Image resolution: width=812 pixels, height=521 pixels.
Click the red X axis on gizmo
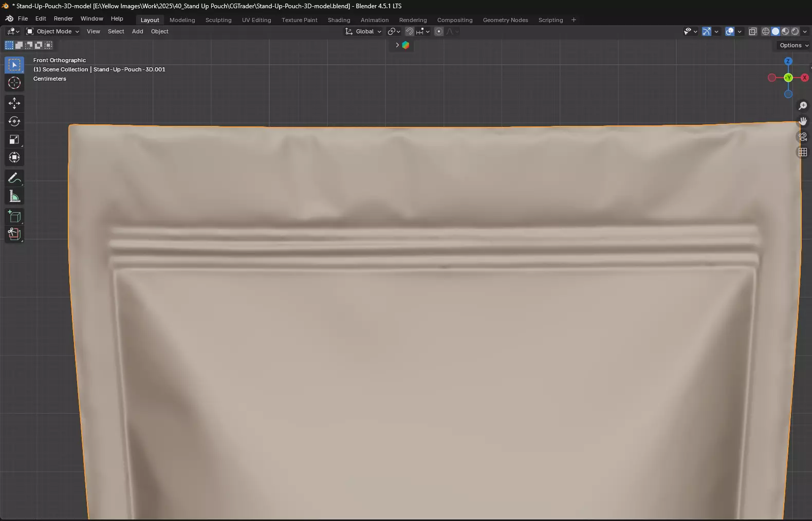(804, 78)
